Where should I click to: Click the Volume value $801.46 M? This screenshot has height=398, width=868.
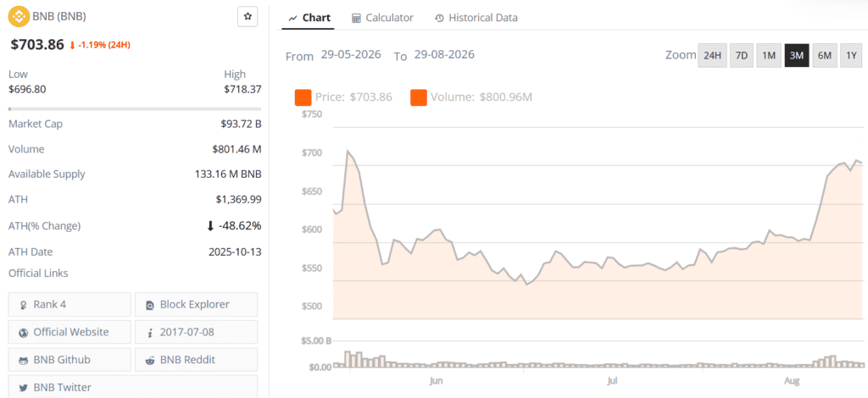click(x=236, y=149)
